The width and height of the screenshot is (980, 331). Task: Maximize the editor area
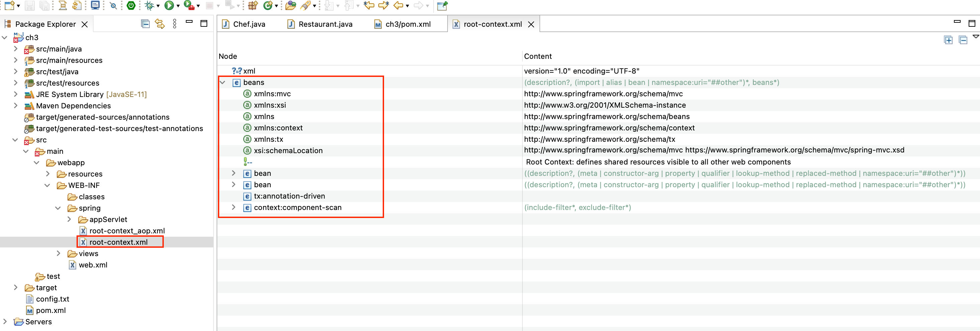point(972,24)
